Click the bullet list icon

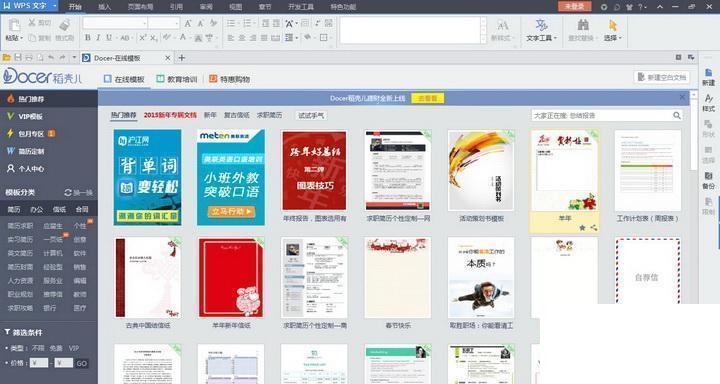[x=231, y=23]
